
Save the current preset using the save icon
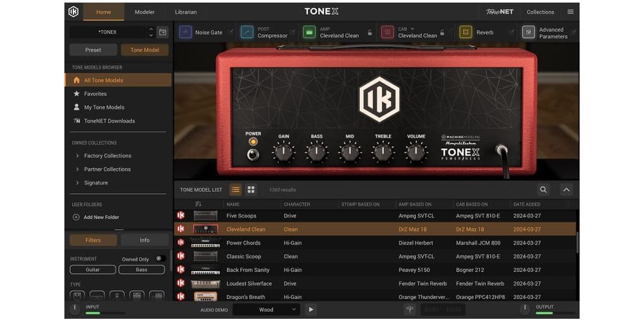[163, 32]
